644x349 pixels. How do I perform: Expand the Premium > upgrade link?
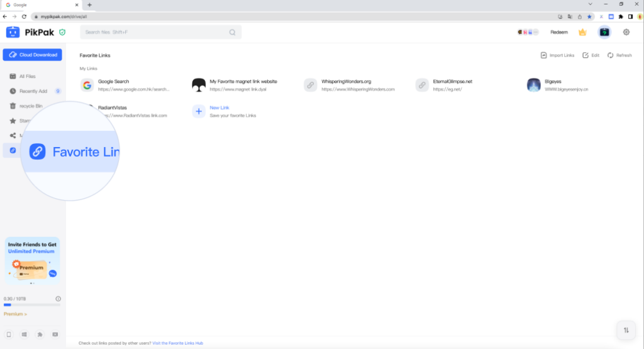pos(15,314)
